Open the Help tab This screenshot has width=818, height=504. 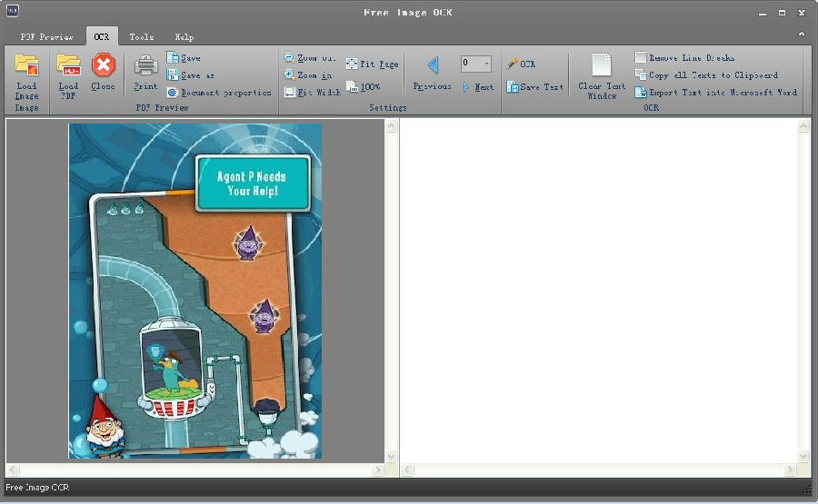[x=184, y=37]
